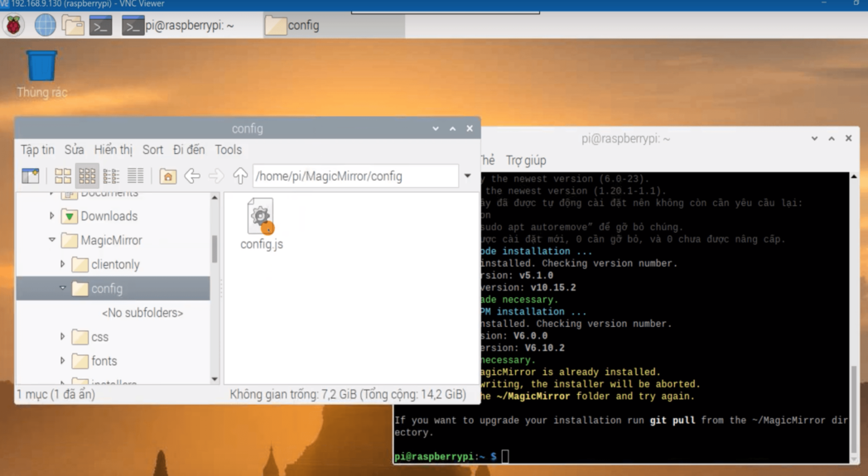Switch to compact list view mode

pos(111,175)
